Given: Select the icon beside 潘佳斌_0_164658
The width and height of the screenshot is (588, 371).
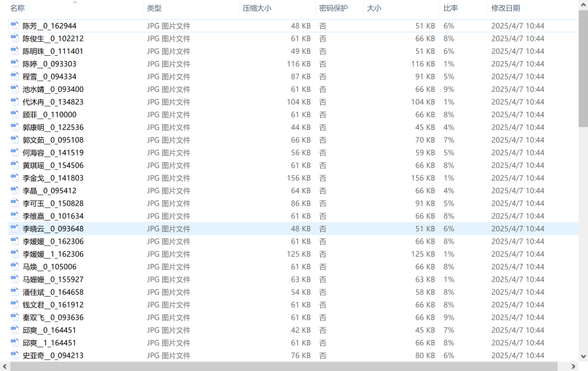Looking at the screenshot, I should (x=14, y=292).
